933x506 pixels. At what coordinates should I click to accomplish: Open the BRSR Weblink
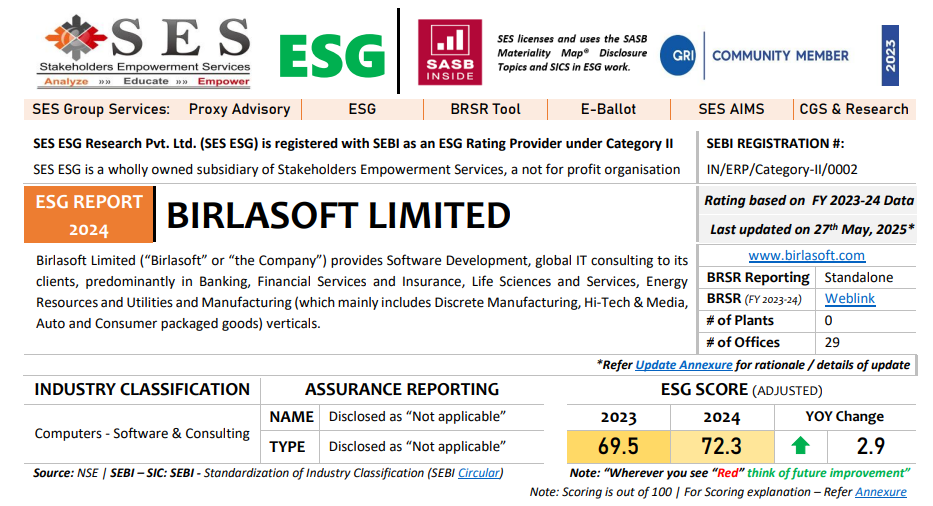pyautogui.click(x=850, y=298)
